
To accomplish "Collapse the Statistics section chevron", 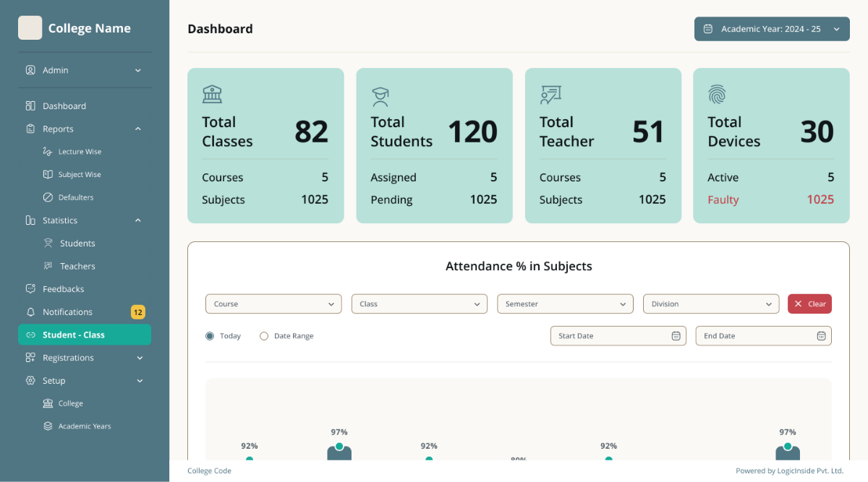I will point(138,220).
